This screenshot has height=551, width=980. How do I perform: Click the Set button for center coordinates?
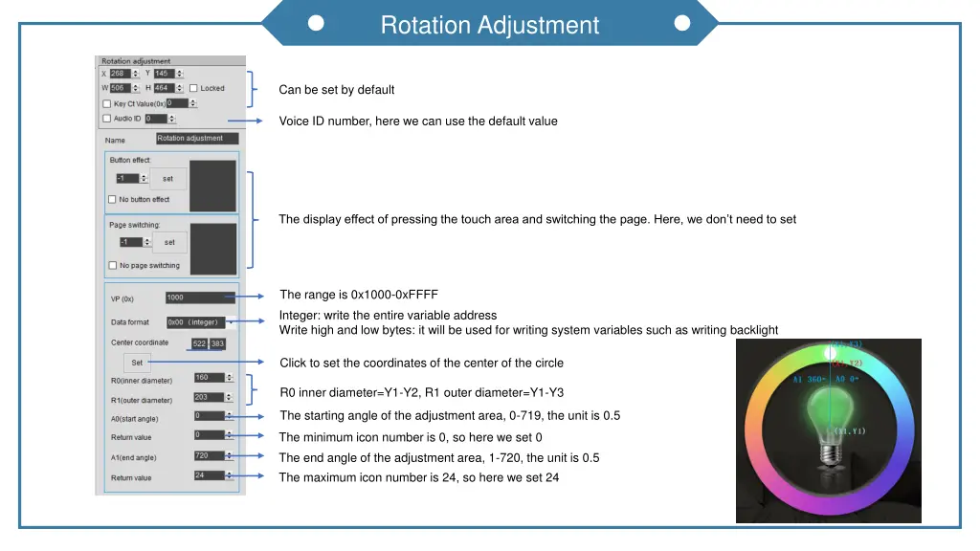[138, 362]
